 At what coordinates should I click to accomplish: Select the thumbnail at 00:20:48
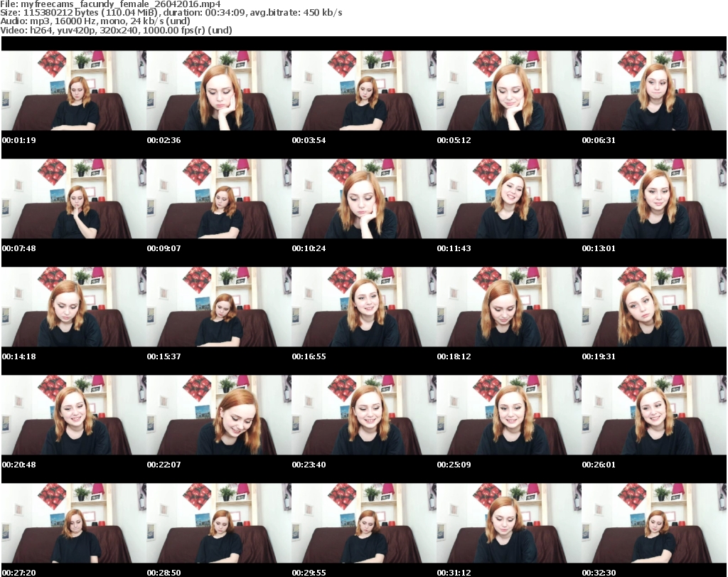pos(74,415)
